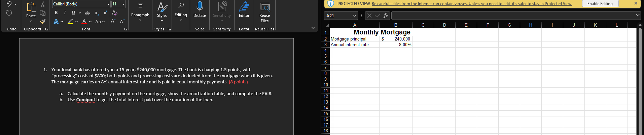Open the Styles pane dialog launcher
This screenshot has width=644, height=135.
pyautogui.click(x=169, y=29)
